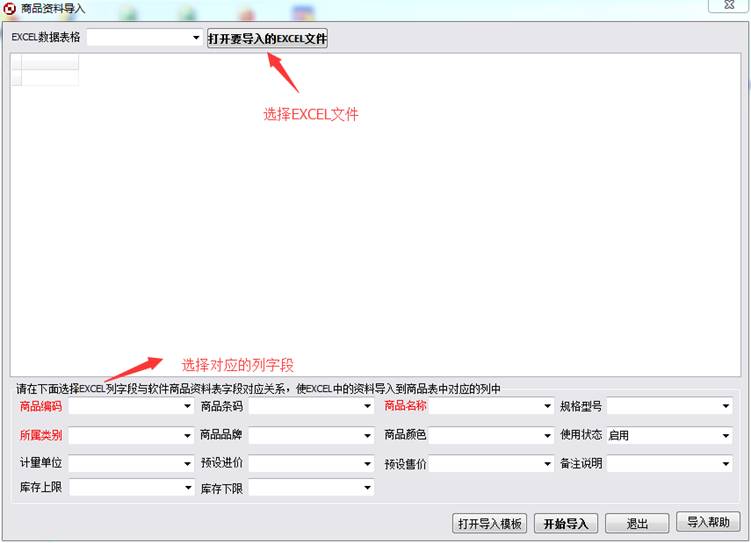Open 导入帮助 help button

tap(708, 521)
